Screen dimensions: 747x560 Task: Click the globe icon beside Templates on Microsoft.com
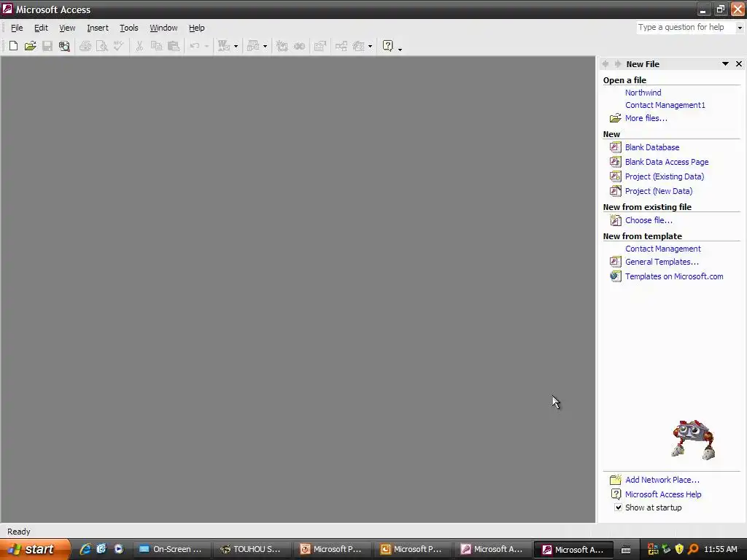(x=616, y=276)
